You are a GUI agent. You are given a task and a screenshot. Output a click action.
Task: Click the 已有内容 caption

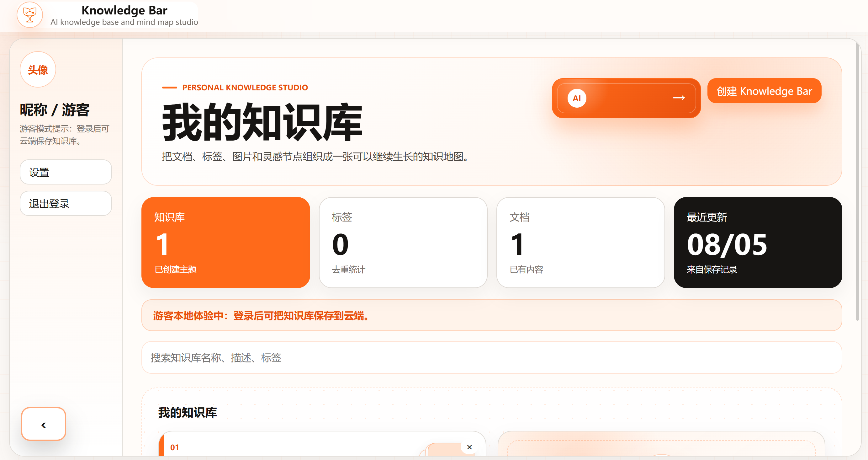526,270
